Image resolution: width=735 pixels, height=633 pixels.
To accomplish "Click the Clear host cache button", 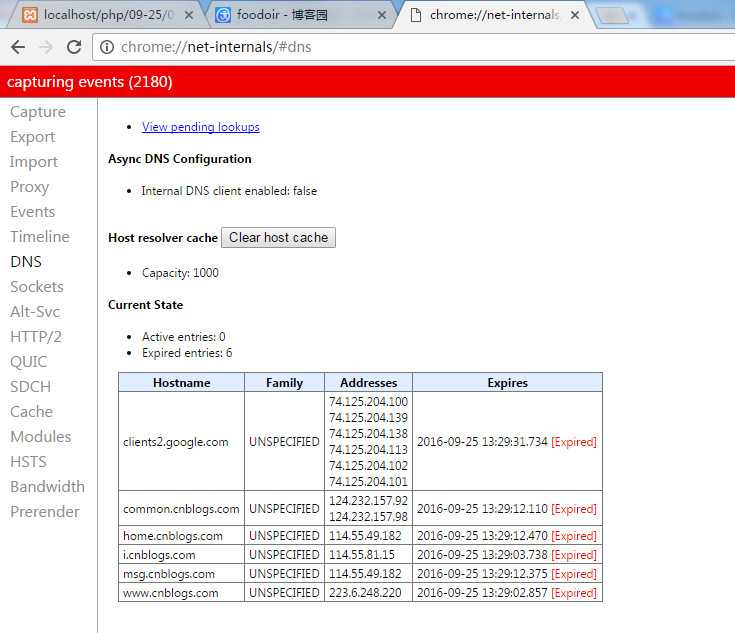I will click(x=278, y=237).
